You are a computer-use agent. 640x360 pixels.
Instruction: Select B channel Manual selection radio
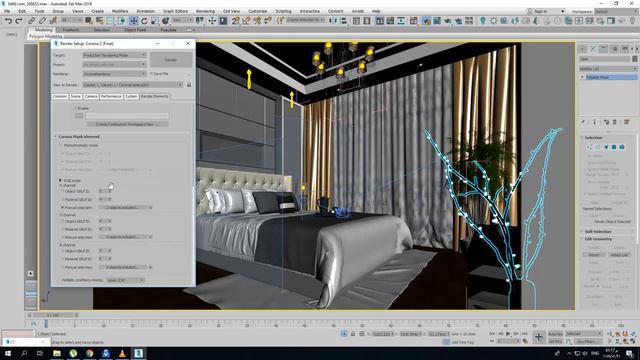click(x=62, y=267)
